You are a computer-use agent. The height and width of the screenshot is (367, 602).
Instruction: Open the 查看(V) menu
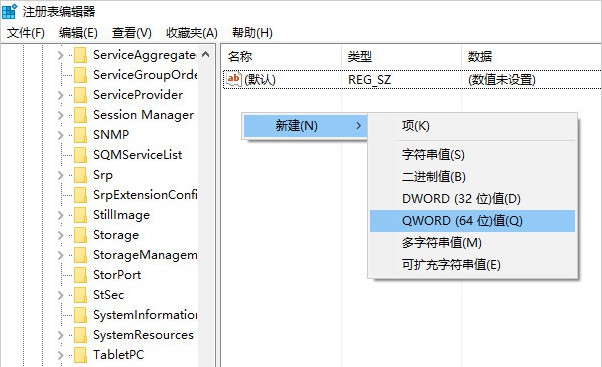tap(132, 33)
